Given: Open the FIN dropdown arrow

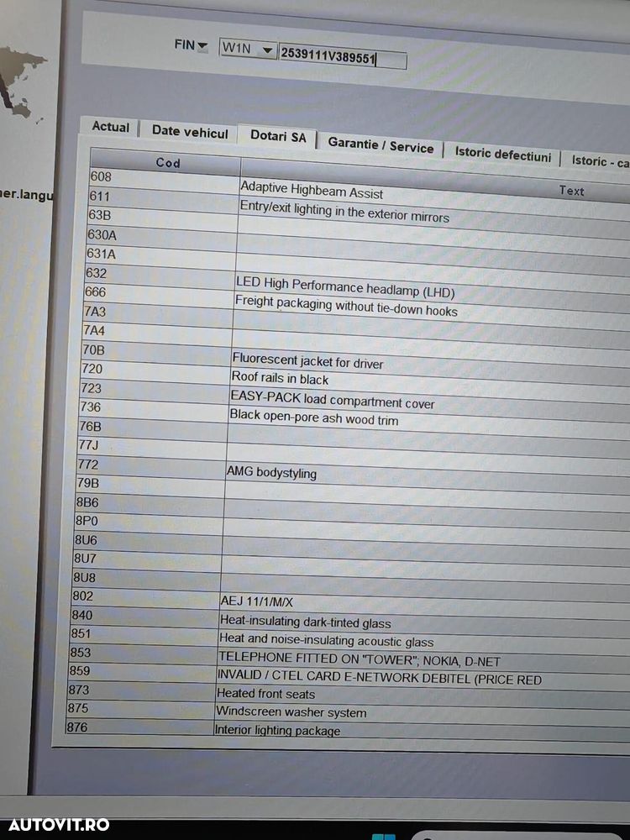Looking at the screenshot, I should coord(202,46).
